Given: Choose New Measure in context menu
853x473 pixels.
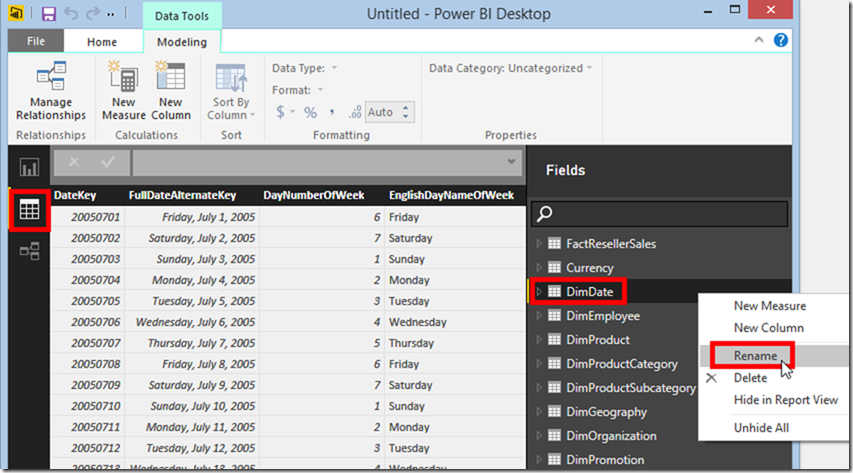Looking at the screenshot, I should coord(770,306).
